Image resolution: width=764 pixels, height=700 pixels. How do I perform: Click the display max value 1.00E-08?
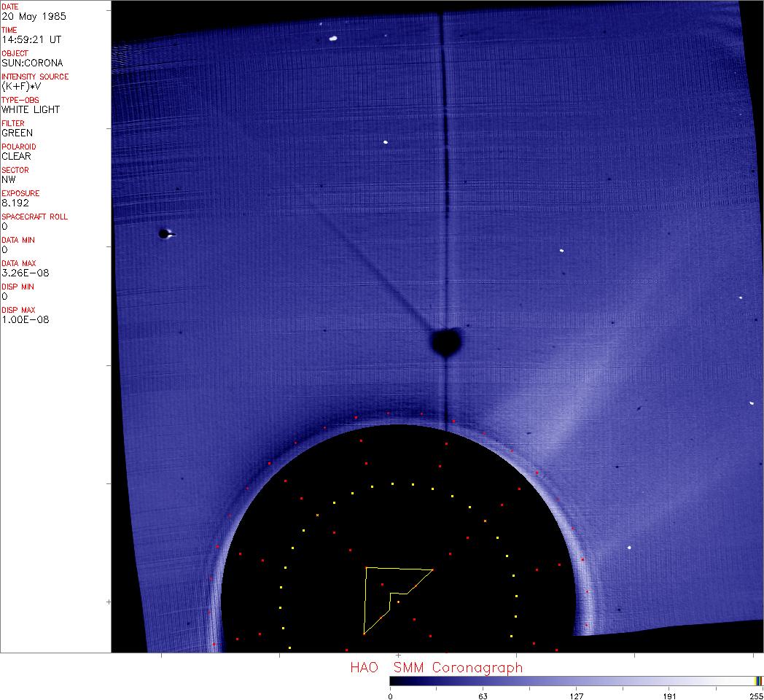26,319
